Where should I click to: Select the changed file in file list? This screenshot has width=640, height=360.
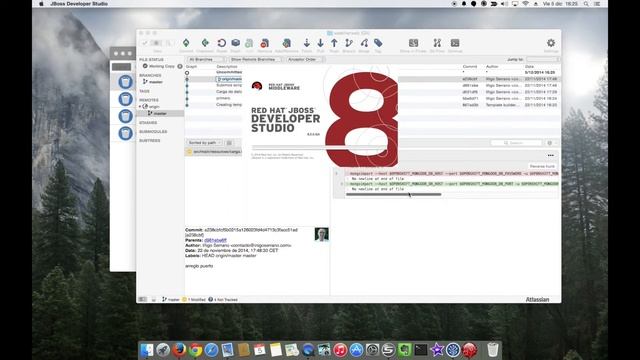[x=214, y=151]
